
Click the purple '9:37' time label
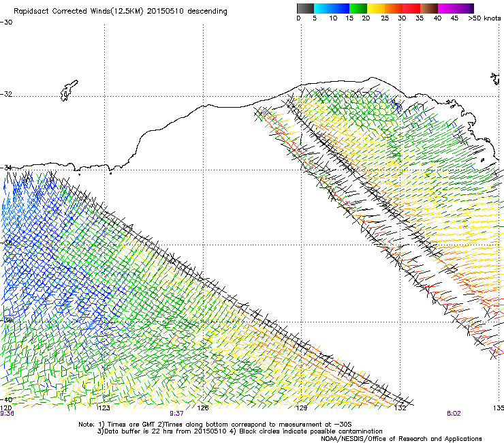[176, 414]
